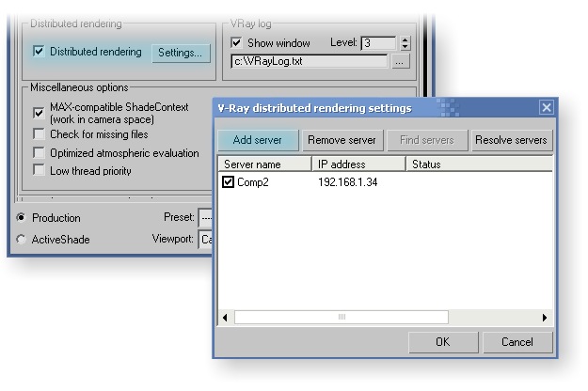This screenshot has height=391, width=588.
Task: Click the Resolve servers button
Action: (x=511, y=140)
